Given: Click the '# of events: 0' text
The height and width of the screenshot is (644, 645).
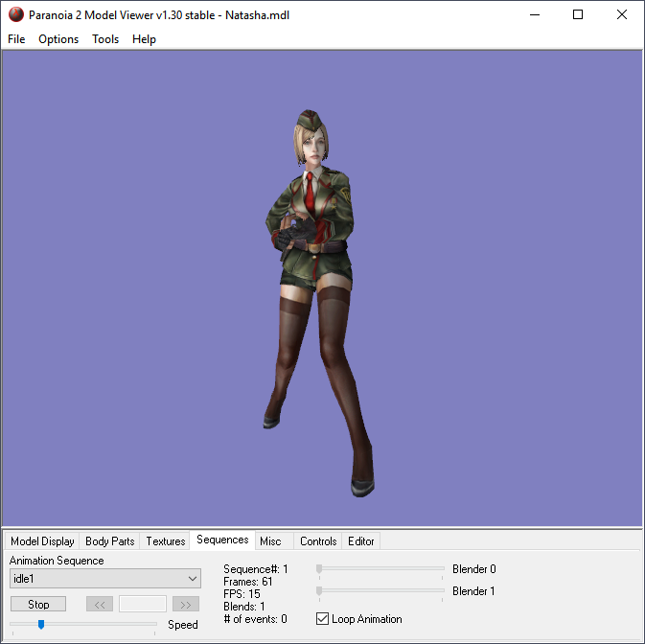Looking at the screenshot, I should [255, 619].
